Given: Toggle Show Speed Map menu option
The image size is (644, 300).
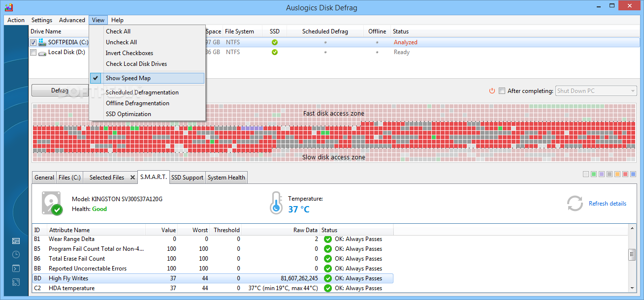Looking at the screenshot, I should [147, 78].
